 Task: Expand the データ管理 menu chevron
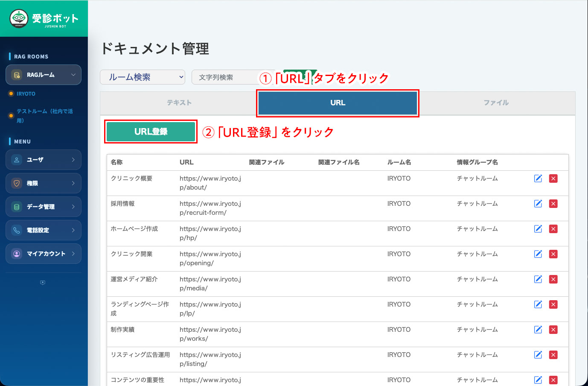pos(73,207)
